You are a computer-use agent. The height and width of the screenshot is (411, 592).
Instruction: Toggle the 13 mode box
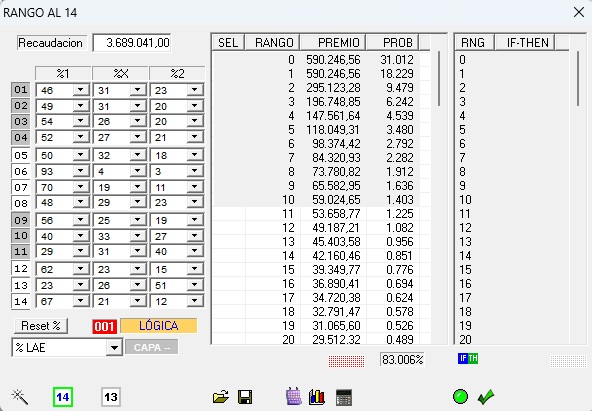111,397
